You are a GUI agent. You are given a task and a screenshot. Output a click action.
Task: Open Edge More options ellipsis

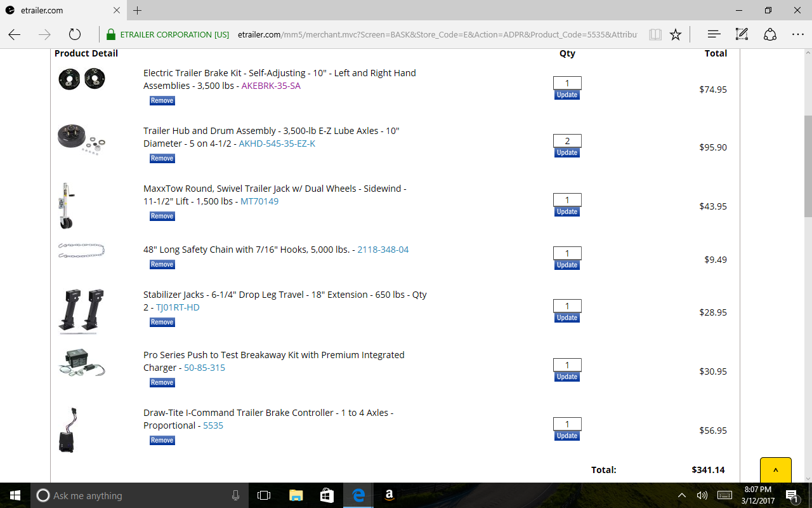[797, 34]
